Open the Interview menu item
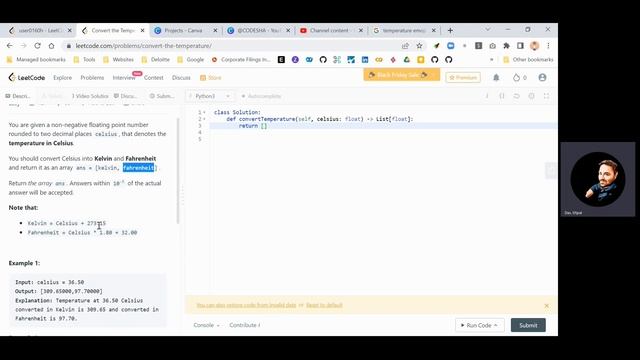This screenshot has width=640, height=360. pos(124,78)
